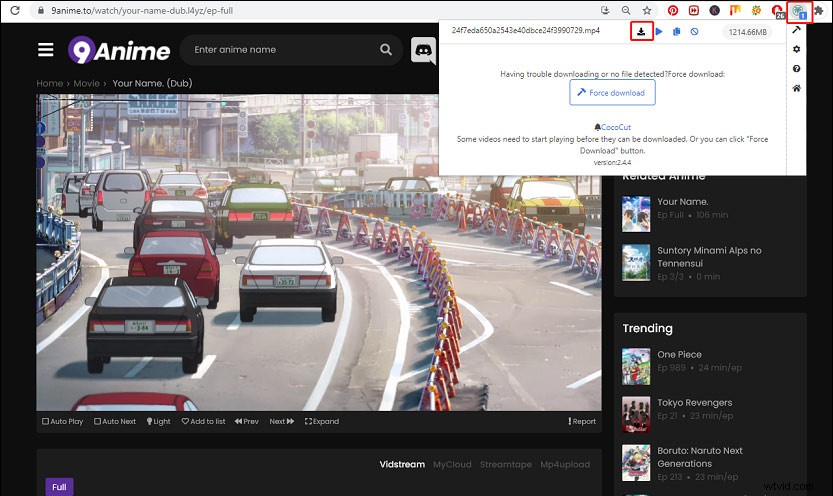The height and width of the screenshot is (496, 833).
Task: Open the Discord icon next to search
Action: point(424,50)
